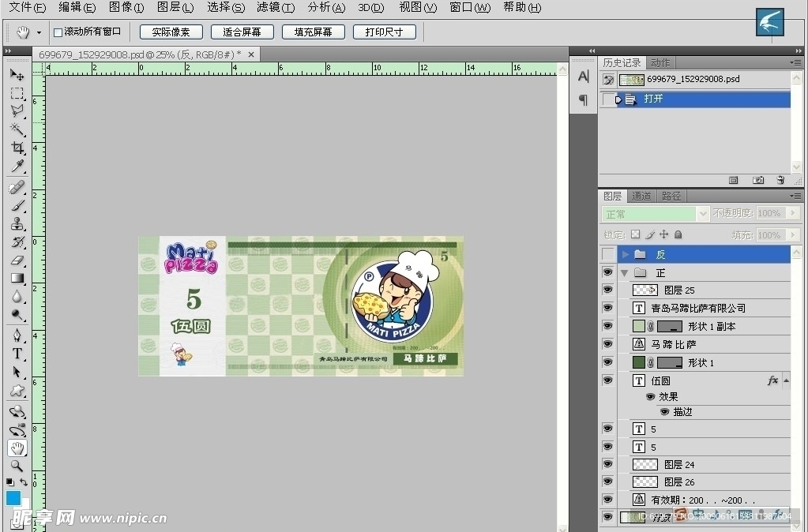
Task: Switch to the 通道 tab
Action: tap(641, 197)
